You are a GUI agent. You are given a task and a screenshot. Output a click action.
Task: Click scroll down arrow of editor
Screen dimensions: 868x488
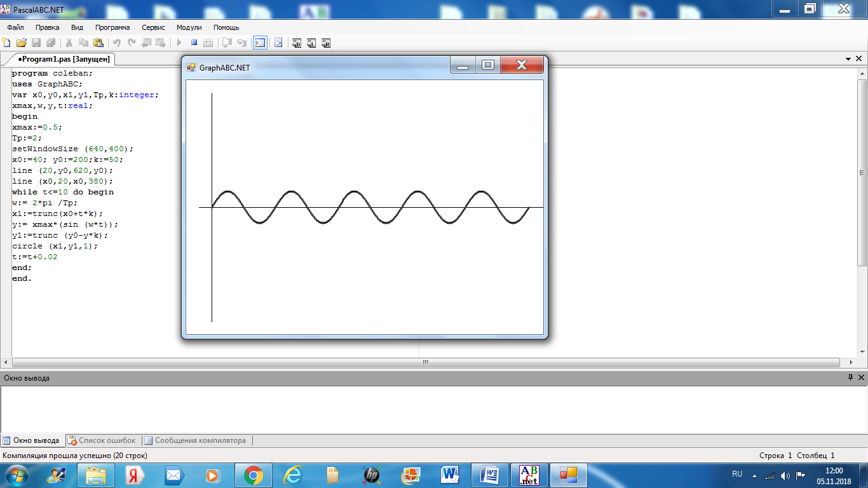pyautogui.click(x=862, y=351)
